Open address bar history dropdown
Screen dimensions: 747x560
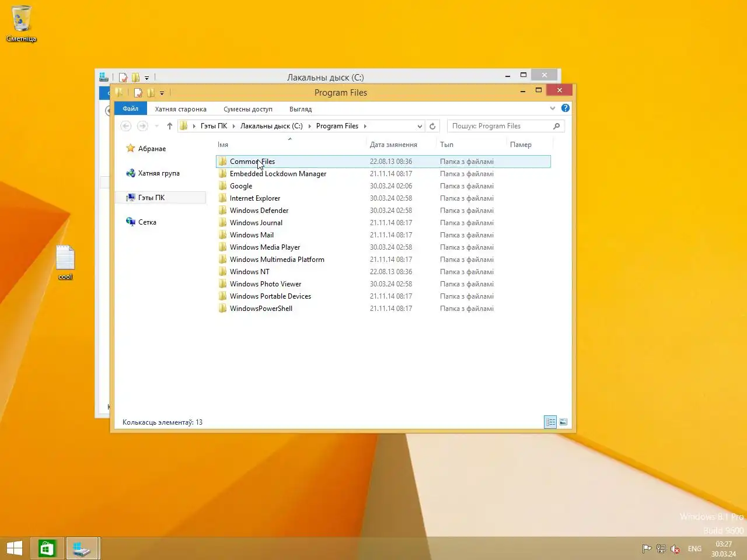(420, 126)
